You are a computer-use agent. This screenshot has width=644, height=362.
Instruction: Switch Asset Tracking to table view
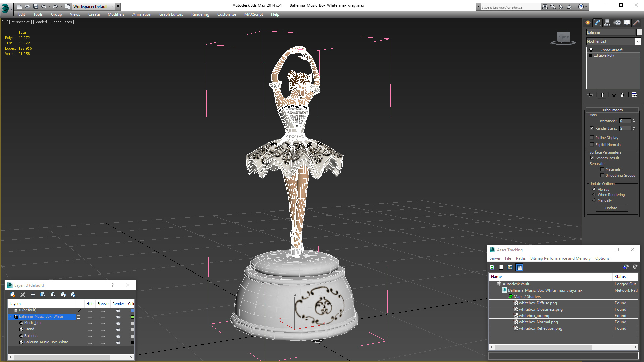coord(520,267)
